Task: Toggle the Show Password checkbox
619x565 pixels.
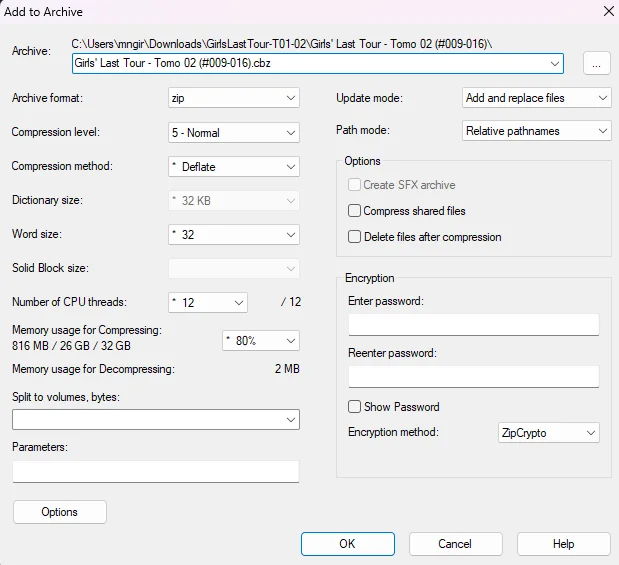Action: [x=355, y=407]
